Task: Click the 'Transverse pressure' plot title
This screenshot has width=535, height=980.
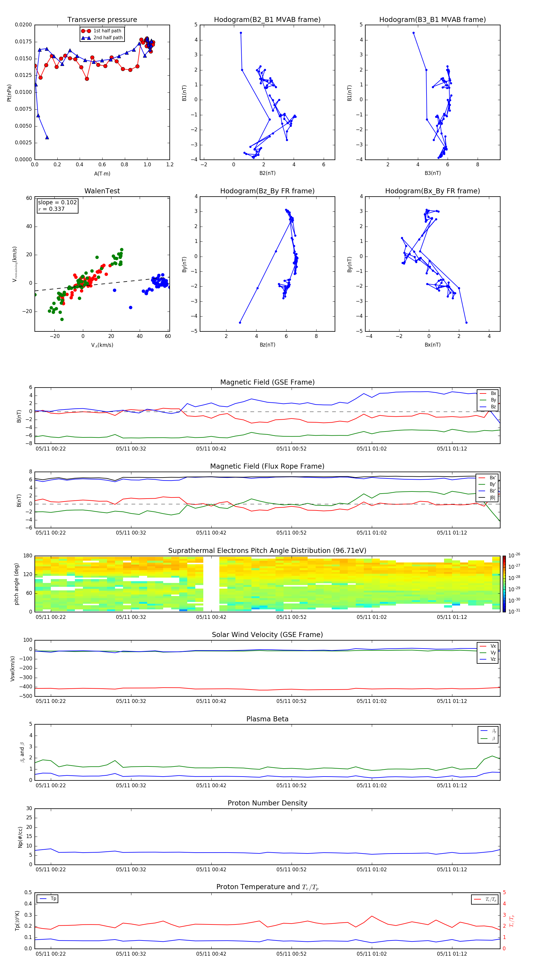Action: (x=102, y=19)
